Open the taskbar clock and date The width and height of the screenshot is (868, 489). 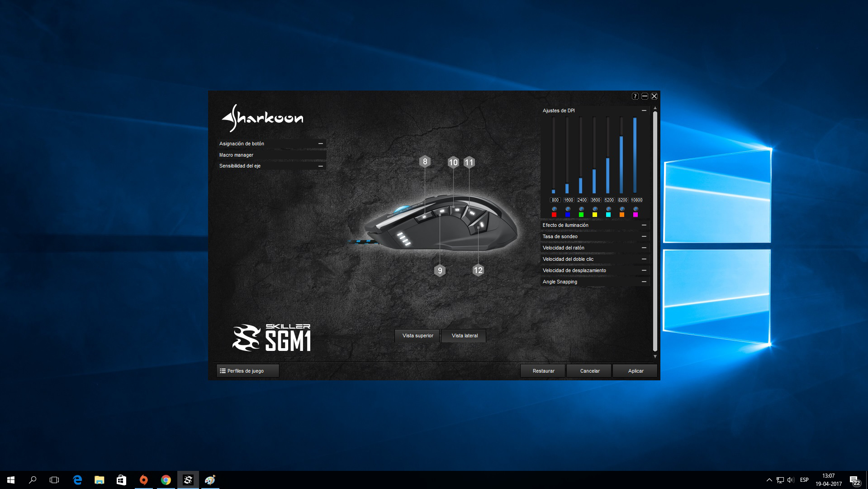829,480
